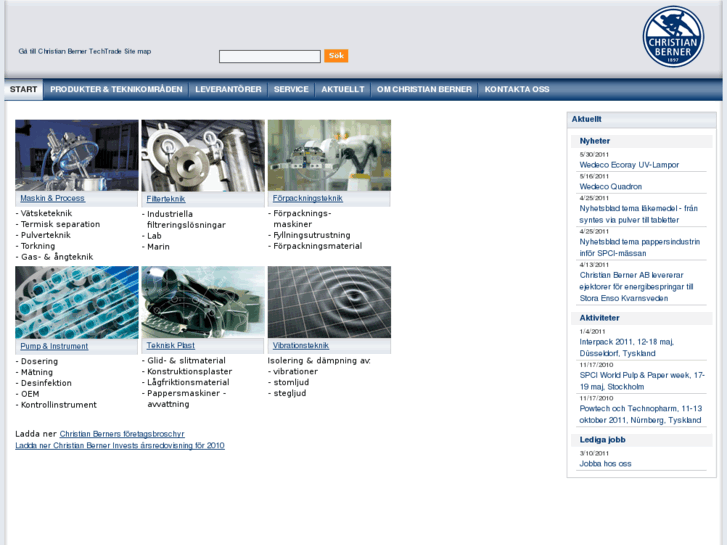Open Om Christian Berner menu item
727x545 pixels.
click(424, 89)
